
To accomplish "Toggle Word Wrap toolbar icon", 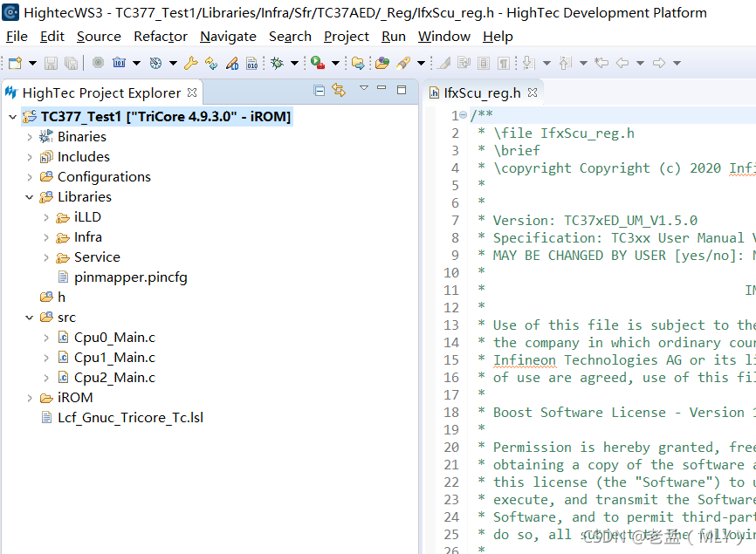I will coord(464,63).
